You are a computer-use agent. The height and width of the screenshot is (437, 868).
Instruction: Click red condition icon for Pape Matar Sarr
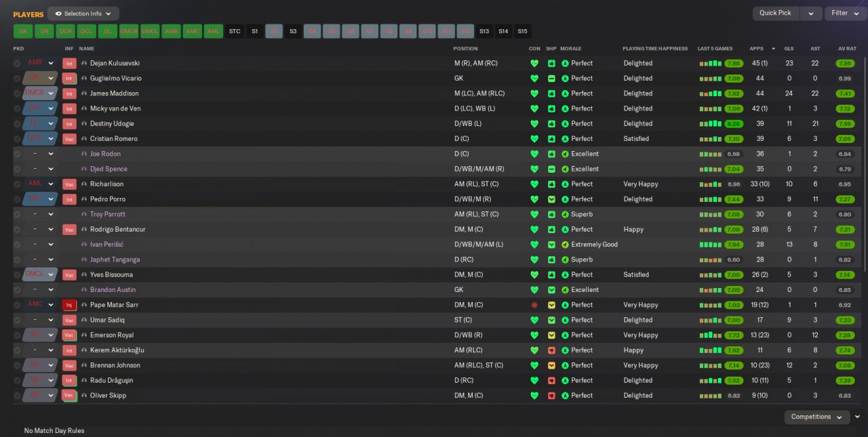pos(534,305)
